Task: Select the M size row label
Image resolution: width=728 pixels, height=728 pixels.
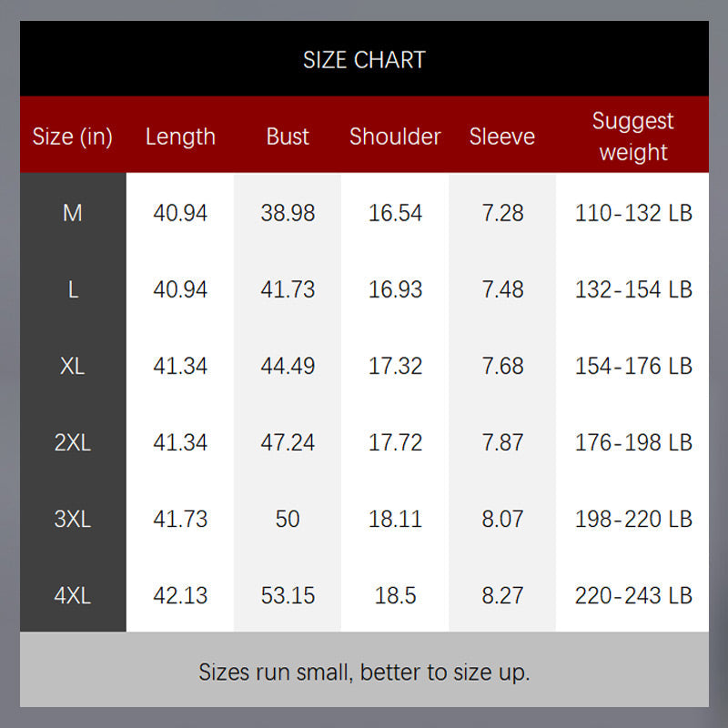Action: (x=73, y=213)
